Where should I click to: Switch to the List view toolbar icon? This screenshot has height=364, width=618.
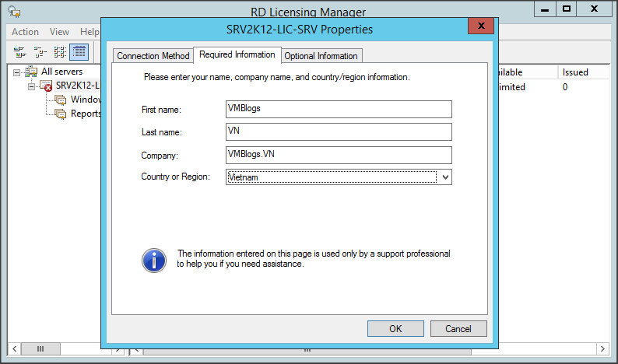[x=59, y=52]
